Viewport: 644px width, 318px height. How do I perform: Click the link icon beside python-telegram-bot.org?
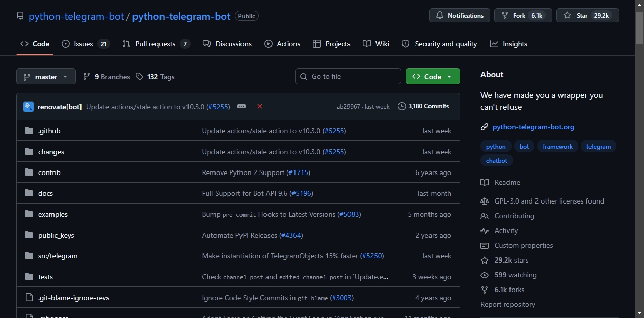[485, 127]
